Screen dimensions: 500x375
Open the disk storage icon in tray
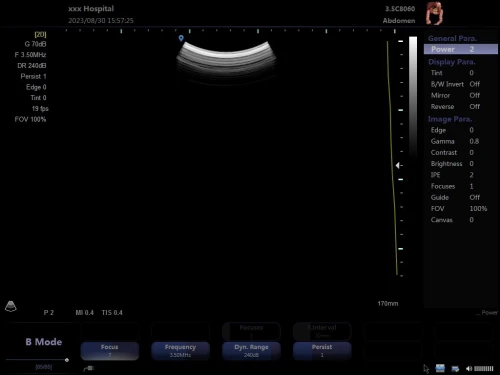click(440, 368)
